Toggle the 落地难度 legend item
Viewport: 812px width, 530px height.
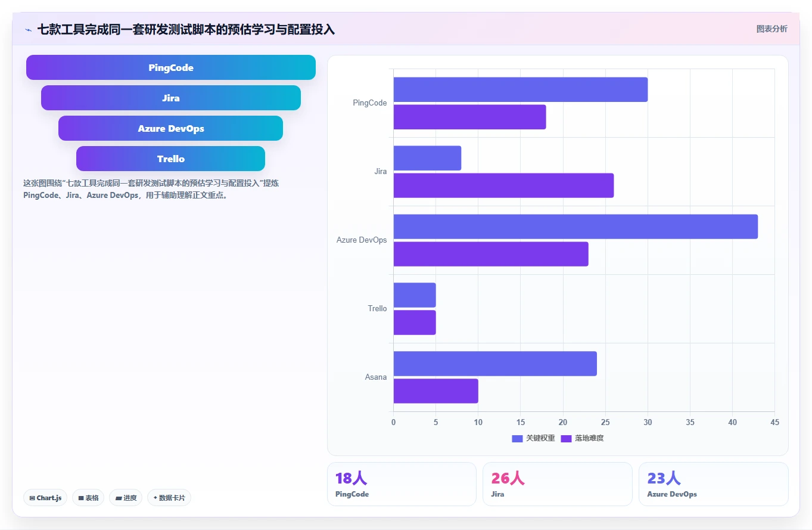click(582, 438)
